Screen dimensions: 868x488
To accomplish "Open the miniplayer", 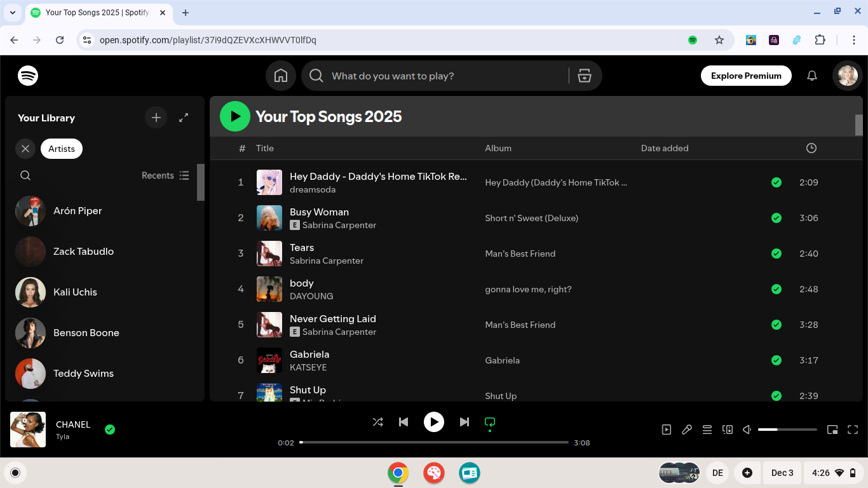I will click(x=832, y=430).
